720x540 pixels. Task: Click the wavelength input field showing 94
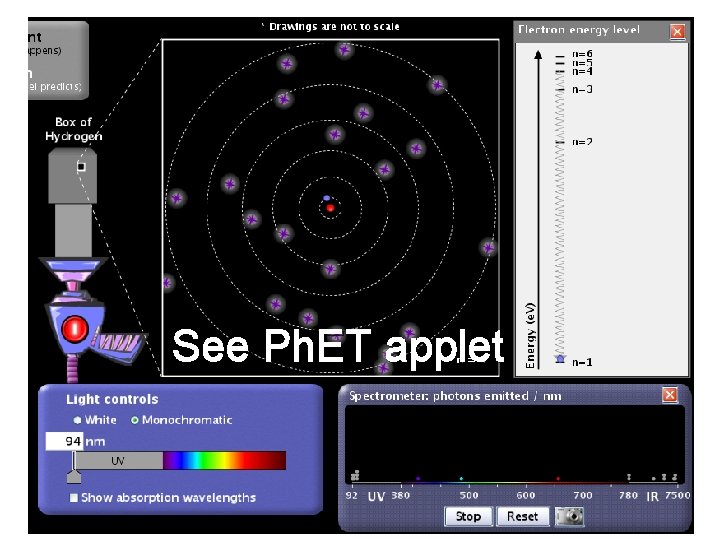pyautogui.click(x=65, y=441)
